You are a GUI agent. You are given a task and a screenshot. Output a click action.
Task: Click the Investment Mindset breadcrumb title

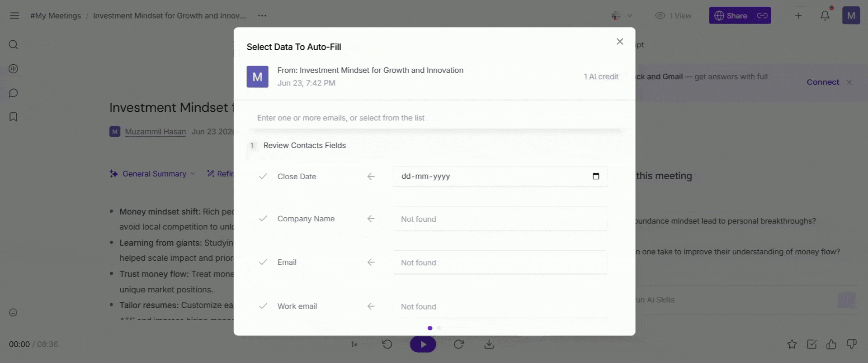pos(170,15)
